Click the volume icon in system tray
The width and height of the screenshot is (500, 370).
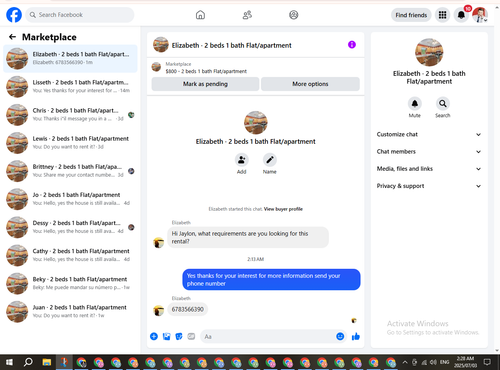(x=433, y=362)
